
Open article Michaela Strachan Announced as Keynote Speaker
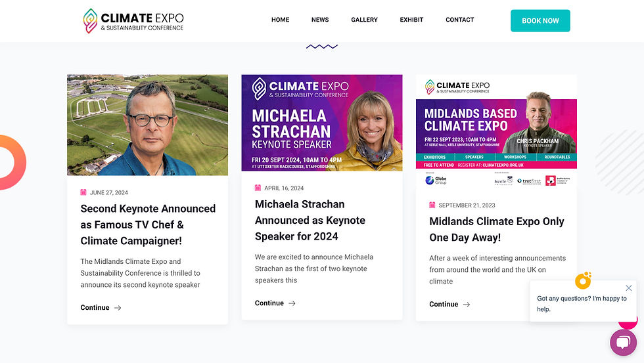pos(310,221)
